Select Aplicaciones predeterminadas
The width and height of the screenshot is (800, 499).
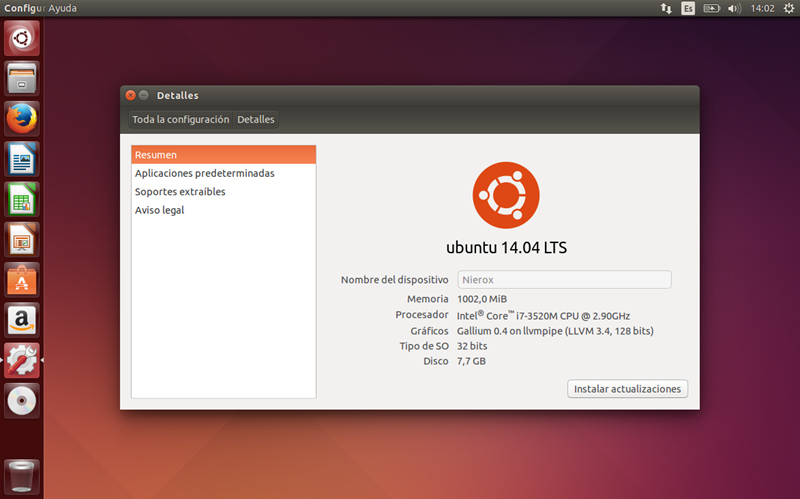pyautogui.click(x=223, y=173)
